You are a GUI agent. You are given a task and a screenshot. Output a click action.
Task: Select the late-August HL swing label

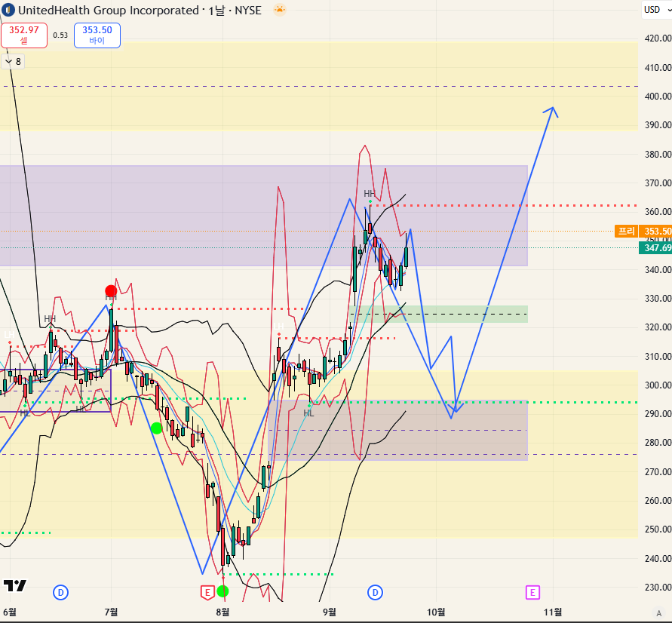pos(308,413)
